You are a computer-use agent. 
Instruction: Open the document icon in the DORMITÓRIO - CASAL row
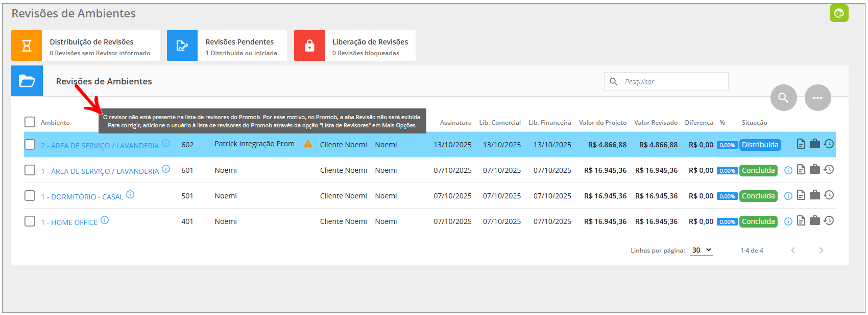click(801, 195)
